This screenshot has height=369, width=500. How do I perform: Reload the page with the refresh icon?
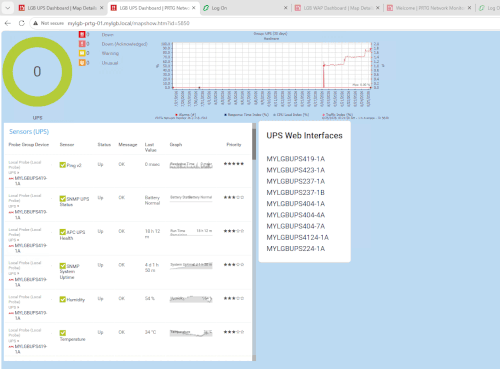(x=22, y=23)
